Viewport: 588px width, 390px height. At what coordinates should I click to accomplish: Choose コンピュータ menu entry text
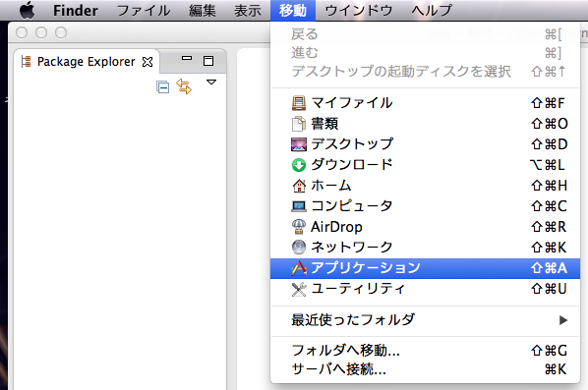point(352,206)
